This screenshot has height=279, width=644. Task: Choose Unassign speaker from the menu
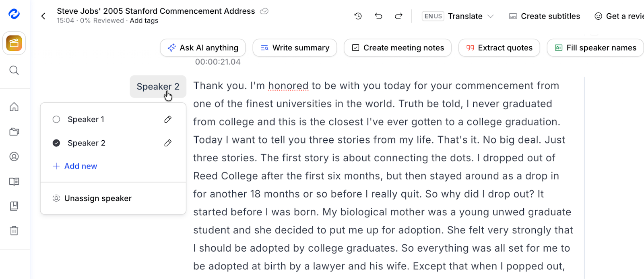click(x=98, y=198)
